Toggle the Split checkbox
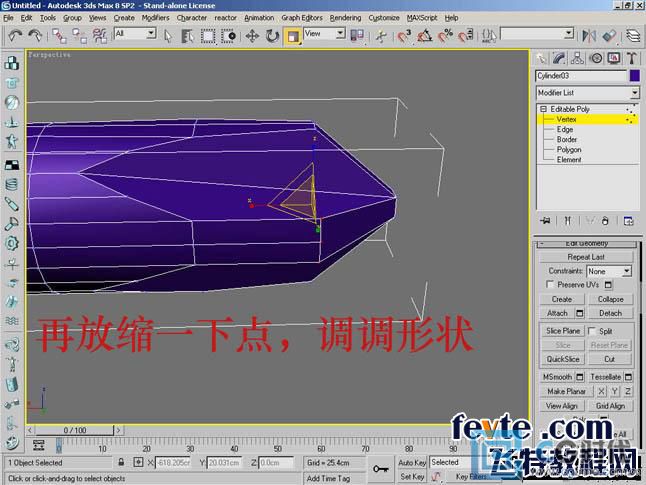The width and height of the screenshot is (646, 485). click(x=592, y=331)
